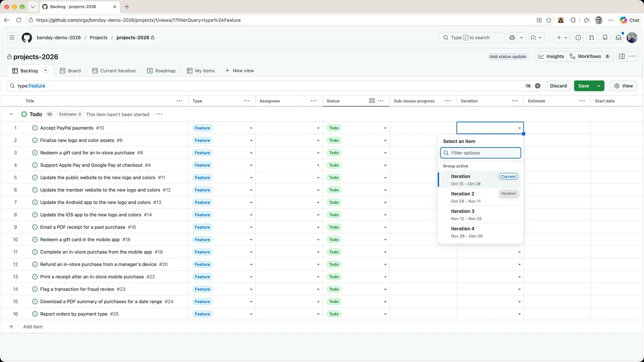
Task: Open the user avatar menu
Action: click(x=632, y=38)
